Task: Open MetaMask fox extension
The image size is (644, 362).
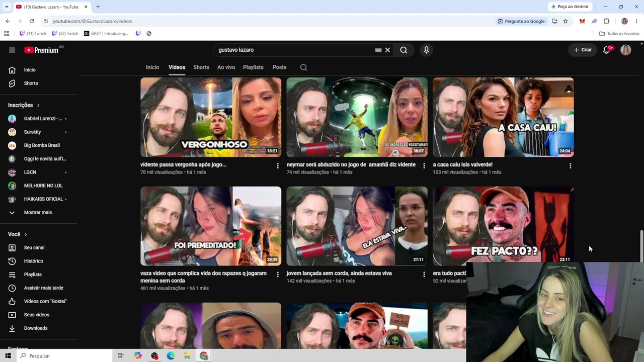Action: point(582,21)
